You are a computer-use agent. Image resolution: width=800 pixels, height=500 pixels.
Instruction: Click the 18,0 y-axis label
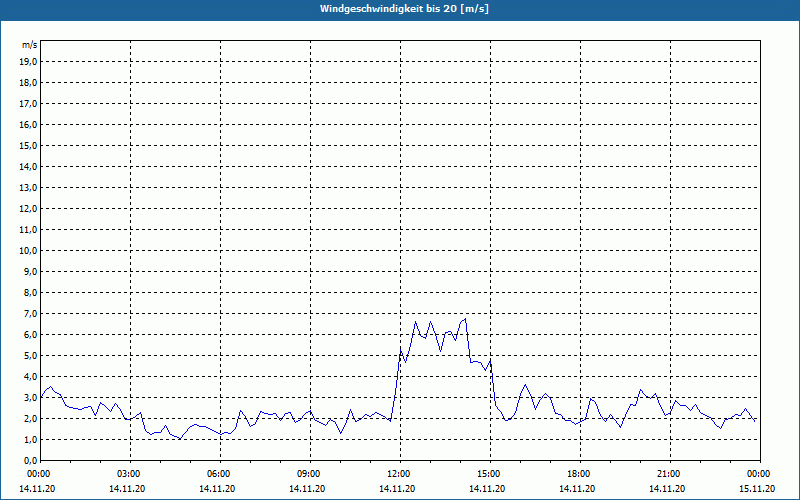(x=29, y=83)
